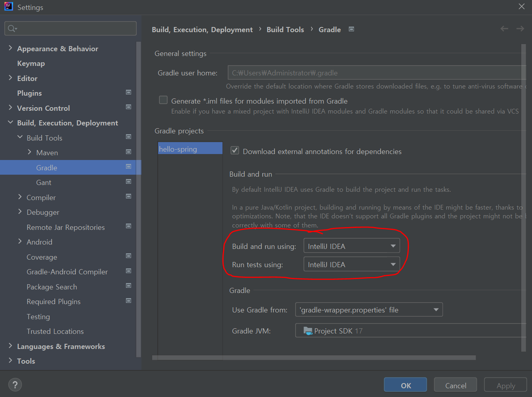Click the project-level icon beside Gradle in tree

(129, 166)
